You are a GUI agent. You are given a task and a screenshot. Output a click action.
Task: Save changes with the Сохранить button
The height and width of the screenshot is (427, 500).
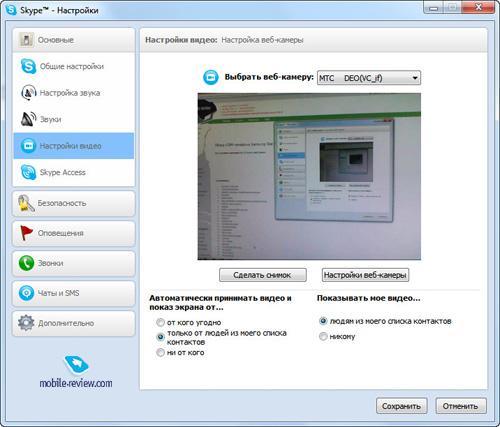[402, 406]
